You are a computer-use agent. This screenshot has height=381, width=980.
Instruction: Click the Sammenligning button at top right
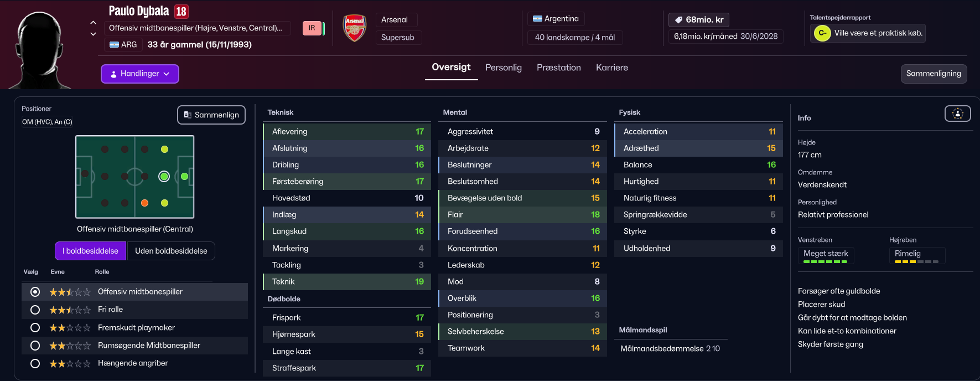coord(933,74)
